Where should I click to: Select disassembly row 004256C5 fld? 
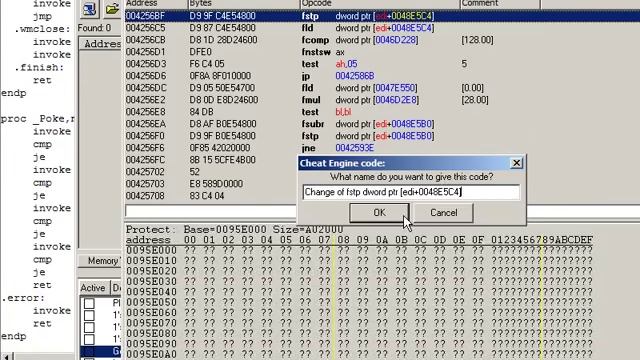[x=382, y=28]
